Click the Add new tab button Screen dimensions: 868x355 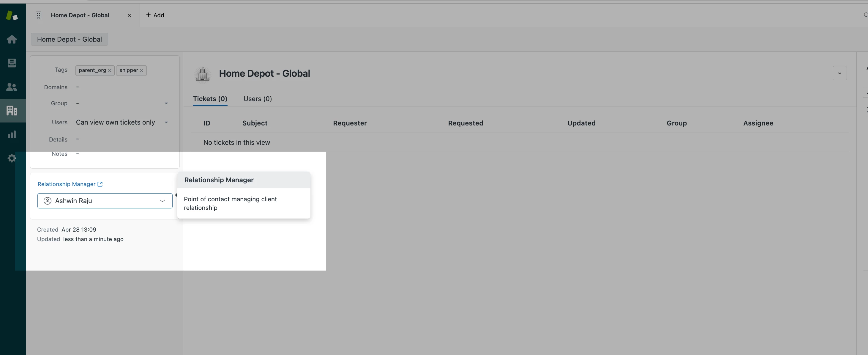point(155,15)
